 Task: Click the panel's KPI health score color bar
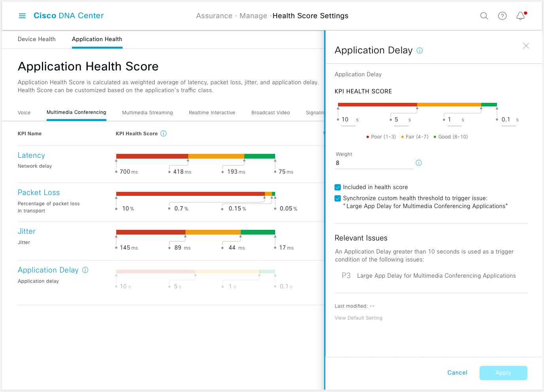417,104
